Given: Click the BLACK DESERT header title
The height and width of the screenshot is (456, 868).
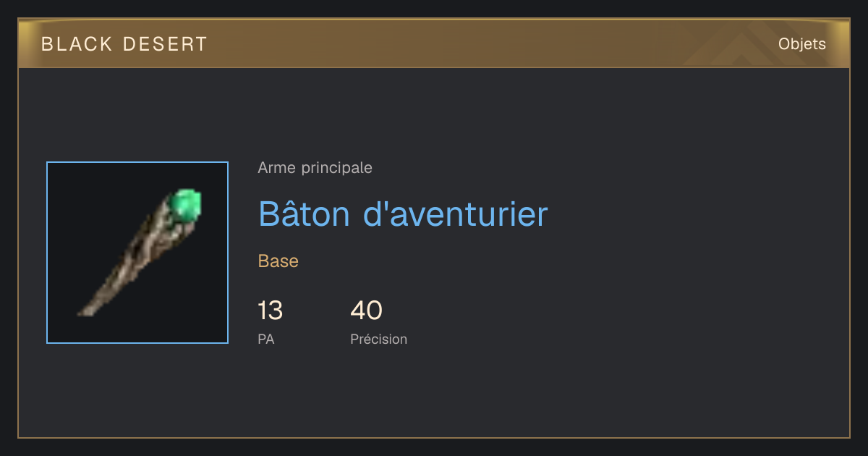Looking at the screenshot, I should coord(124,44).
